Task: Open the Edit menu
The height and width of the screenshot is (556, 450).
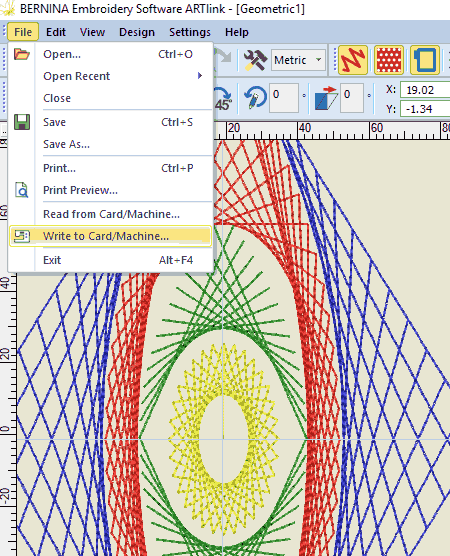Action: point(56,32)
